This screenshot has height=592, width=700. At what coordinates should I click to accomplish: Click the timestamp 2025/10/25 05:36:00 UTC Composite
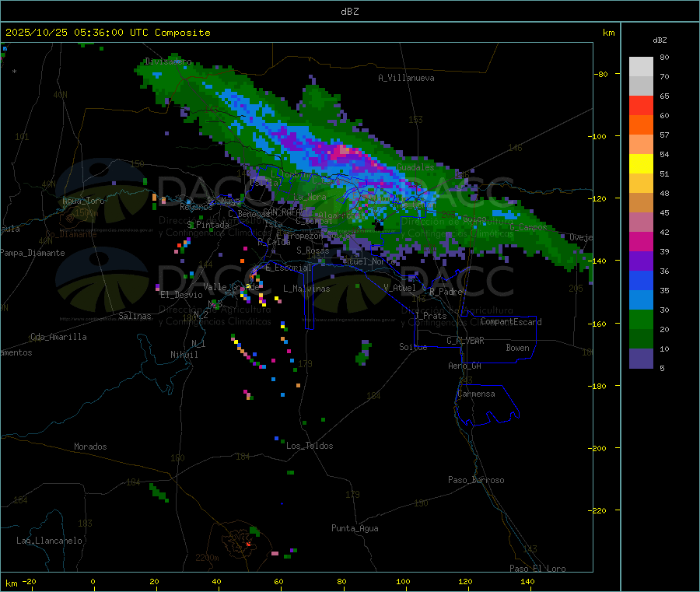(x=108, y=33)
